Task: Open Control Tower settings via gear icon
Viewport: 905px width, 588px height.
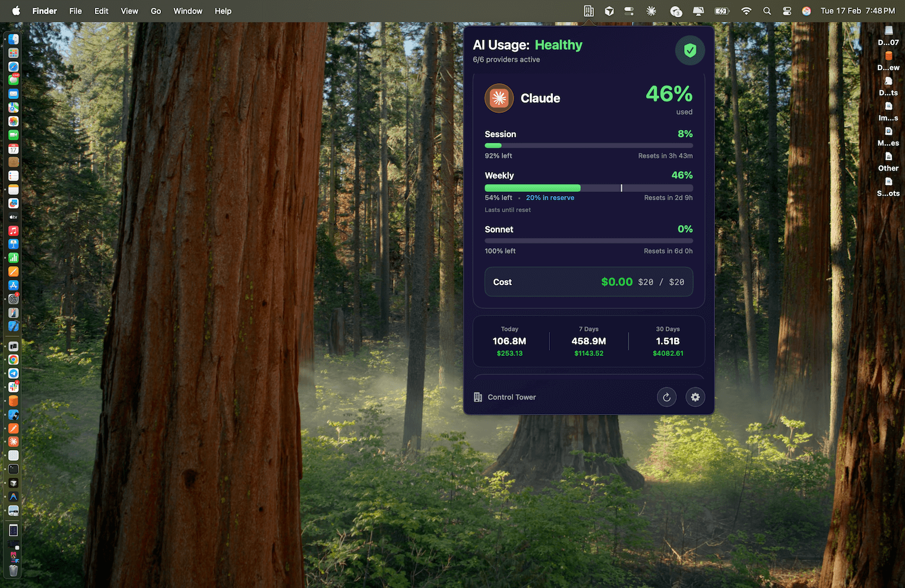Action: point(695,397)
